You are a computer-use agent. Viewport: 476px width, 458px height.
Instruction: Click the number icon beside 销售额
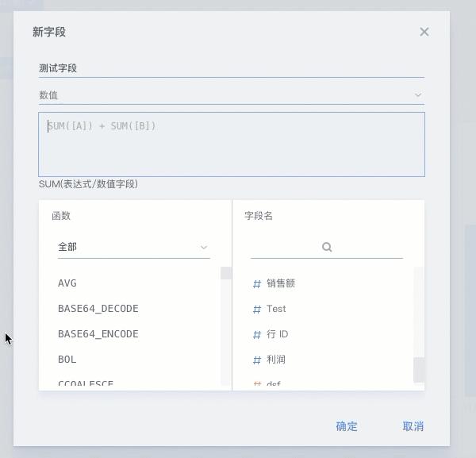coord(257,283)
